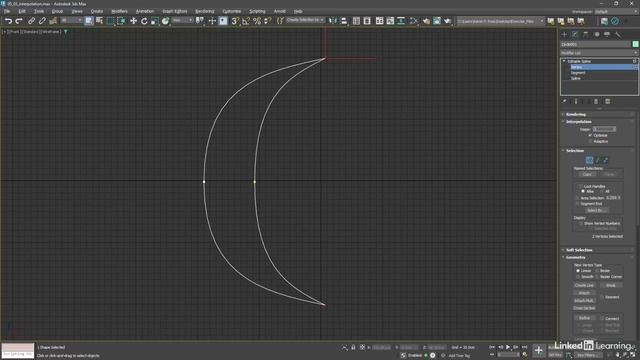Activate the Select and Move tool
This screenshot has width=640, height=360.
coord(133,21)
